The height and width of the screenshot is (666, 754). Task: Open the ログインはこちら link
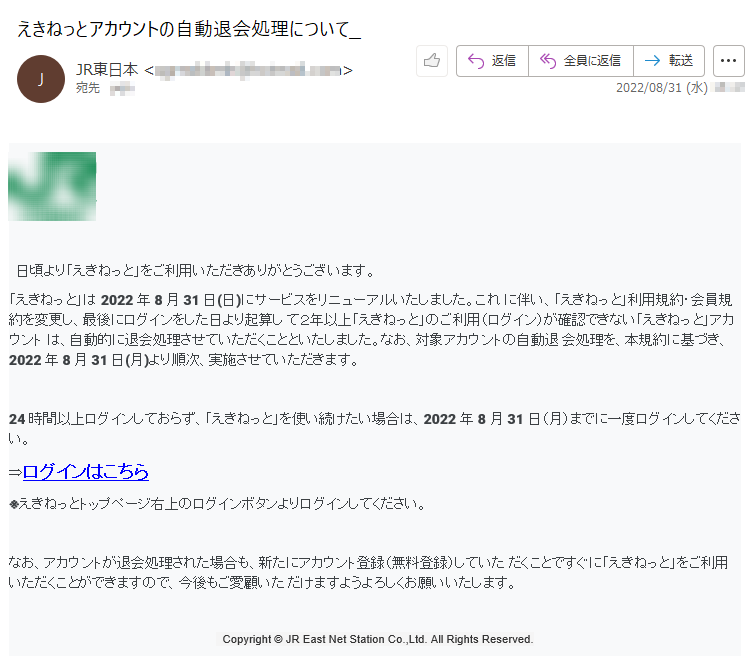(86, 472)
